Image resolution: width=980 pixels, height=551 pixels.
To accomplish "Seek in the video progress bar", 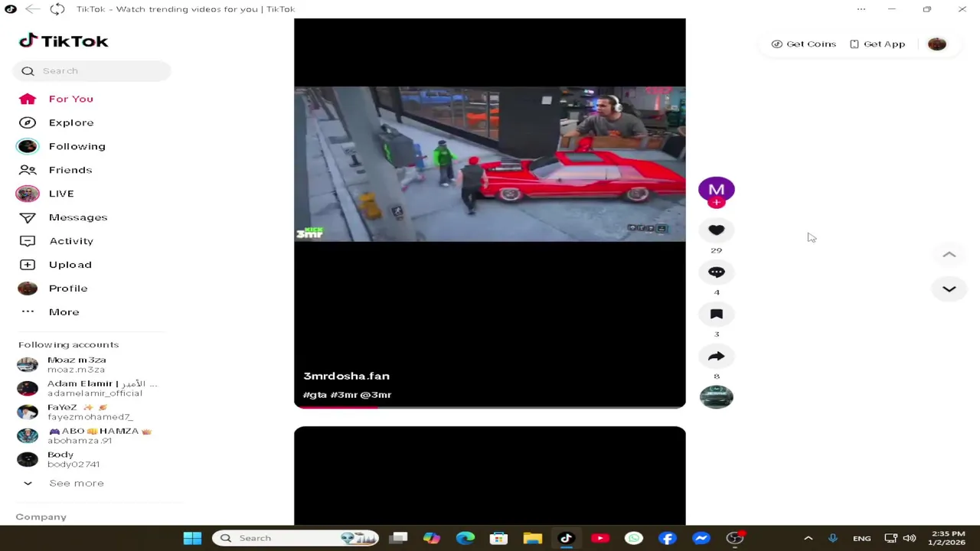I will 490,406.
